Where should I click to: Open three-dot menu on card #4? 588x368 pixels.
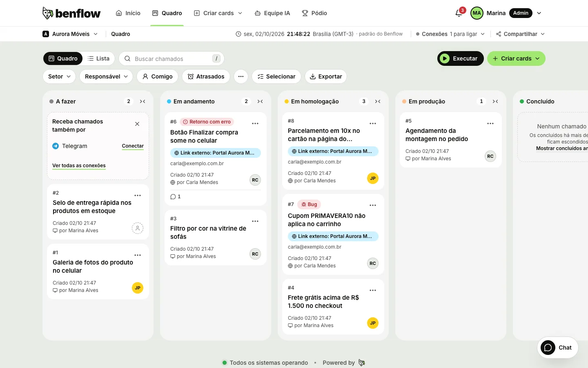pyautogui.click(x=373, y=290)
